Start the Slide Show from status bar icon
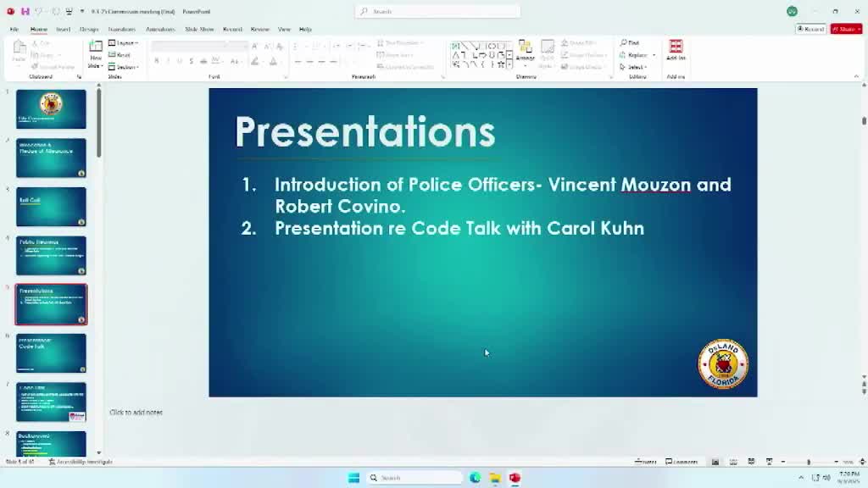Viewport: 868px width, 488px height. coord(769,462)
